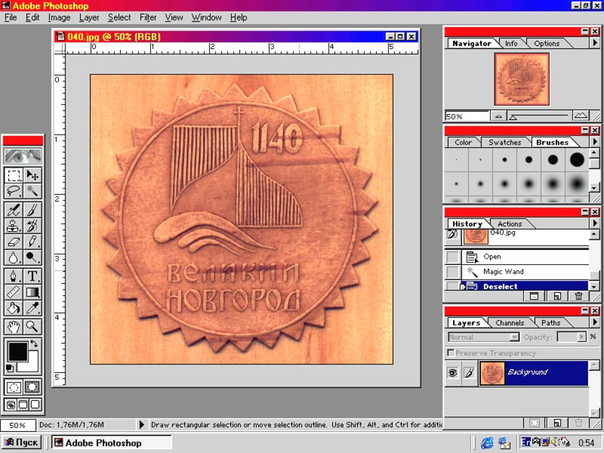
Task: Choose the Eraser tool
Action: coord(14,242)
